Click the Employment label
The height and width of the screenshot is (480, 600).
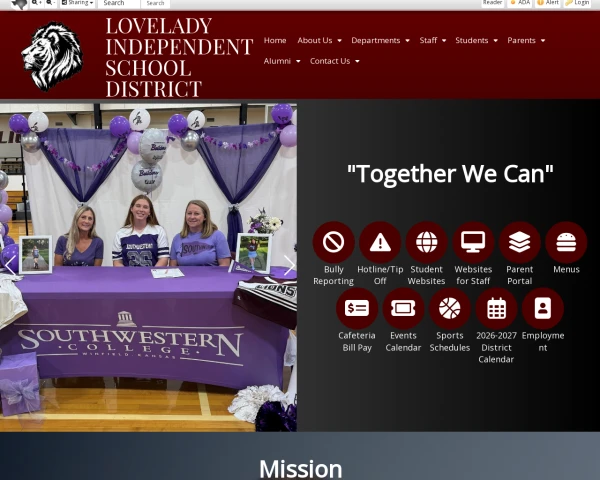point(543,341)
